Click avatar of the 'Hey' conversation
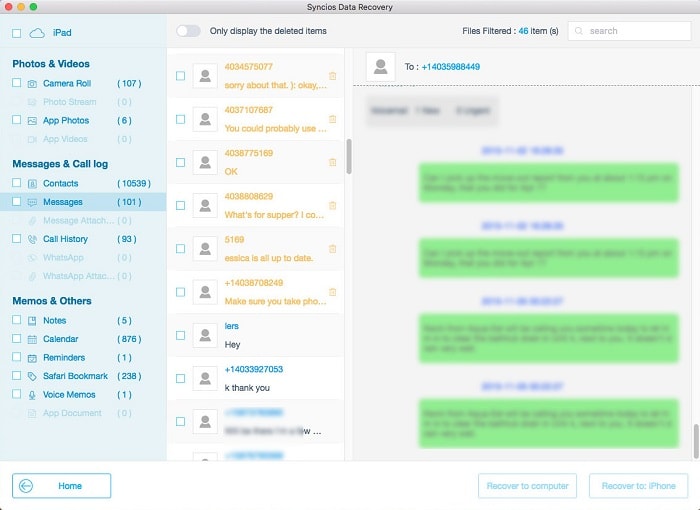The width and height of the screenshot is (700, 510). (x=205, y=335)
